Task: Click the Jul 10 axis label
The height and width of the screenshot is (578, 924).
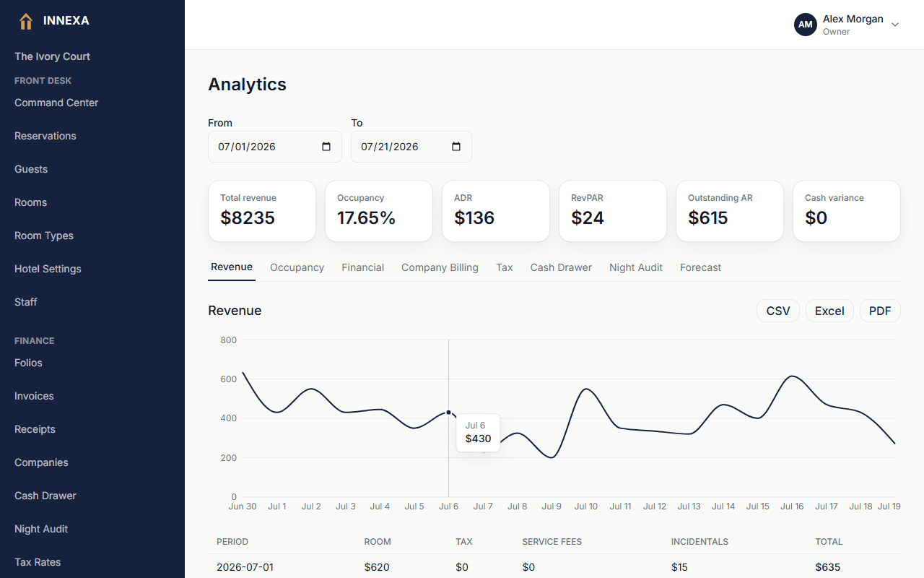Action: [586, 506]
